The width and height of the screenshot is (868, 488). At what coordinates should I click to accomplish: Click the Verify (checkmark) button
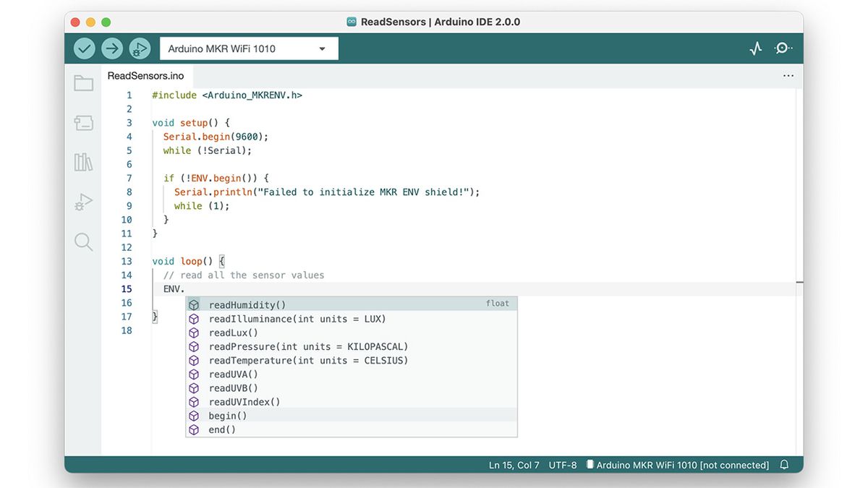[x=83, y=48]
